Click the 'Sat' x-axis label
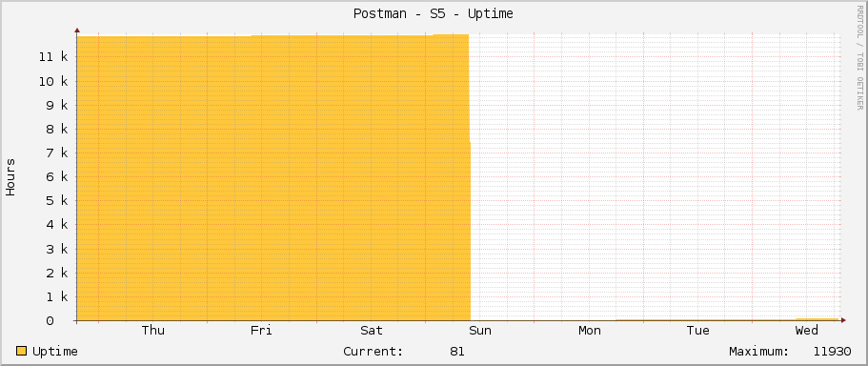 [x=372, y=331]
